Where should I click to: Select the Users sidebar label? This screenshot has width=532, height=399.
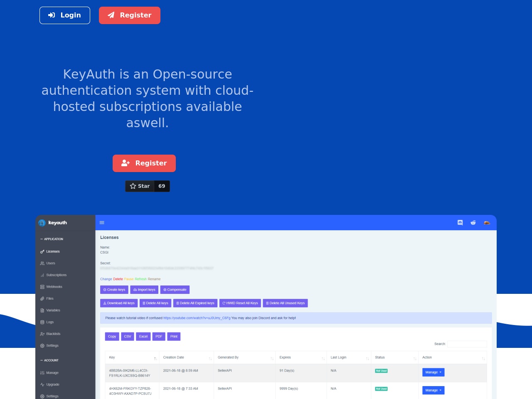click(51, 263)
